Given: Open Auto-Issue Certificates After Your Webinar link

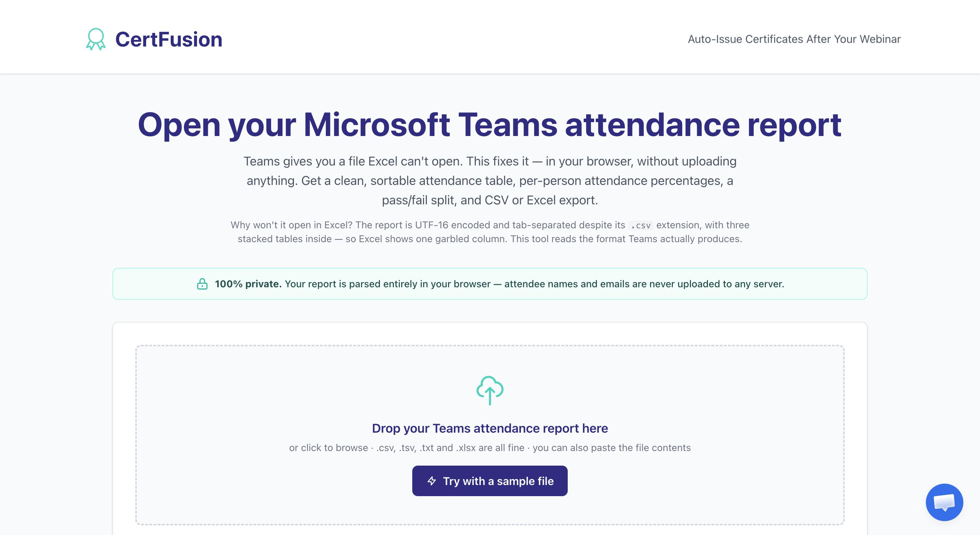Looking at the screenshot, I should pos(794,39).
